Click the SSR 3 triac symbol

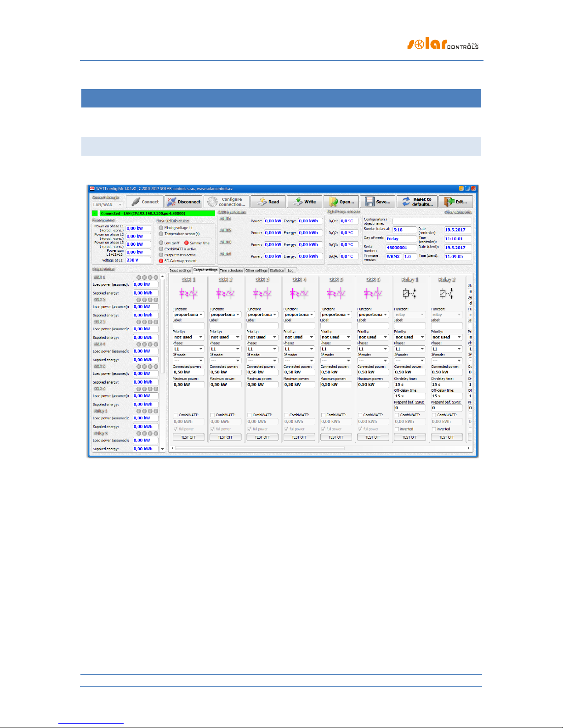(x=262, y=293)
